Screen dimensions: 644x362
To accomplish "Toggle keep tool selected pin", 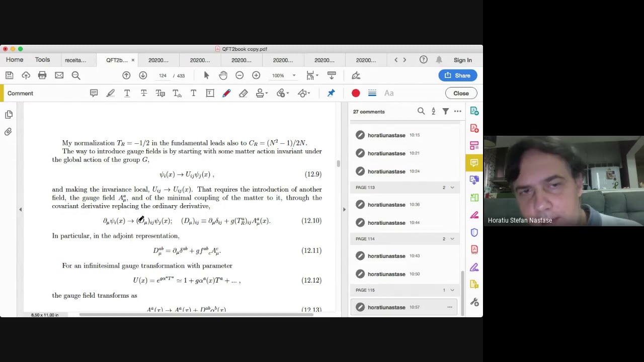I will click(331, 93).
